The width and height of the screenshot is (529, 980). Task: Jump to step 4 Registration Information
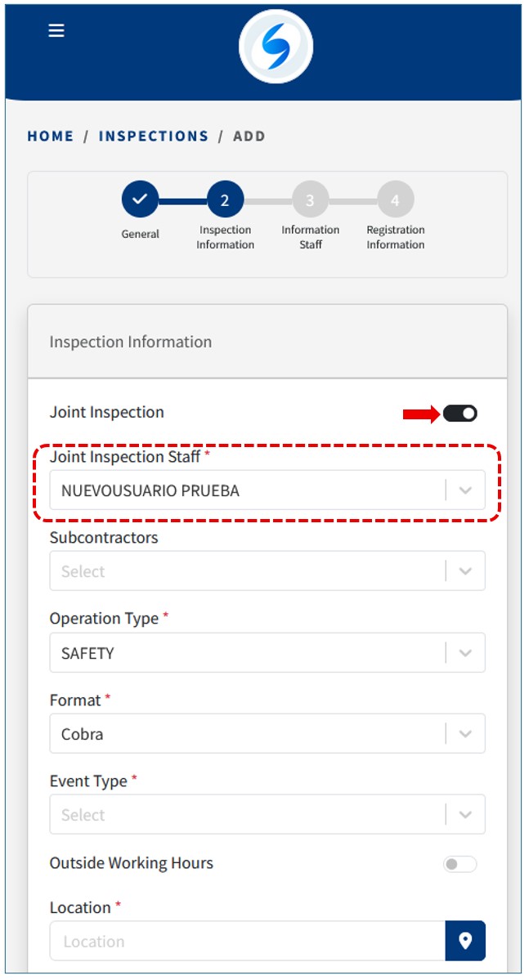click(x=395, y=199)
